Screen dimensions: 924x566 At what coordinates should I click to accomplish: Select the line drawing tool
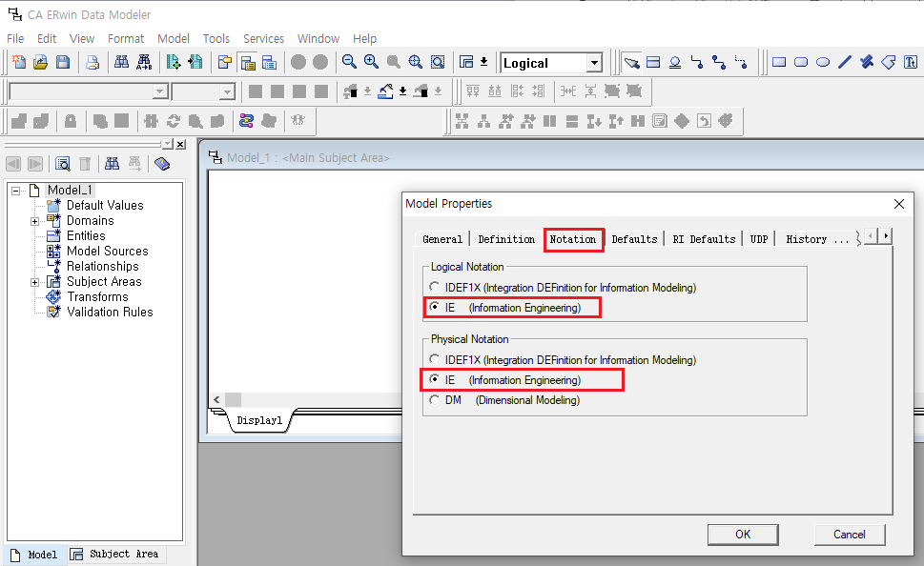tap(845, 62)
